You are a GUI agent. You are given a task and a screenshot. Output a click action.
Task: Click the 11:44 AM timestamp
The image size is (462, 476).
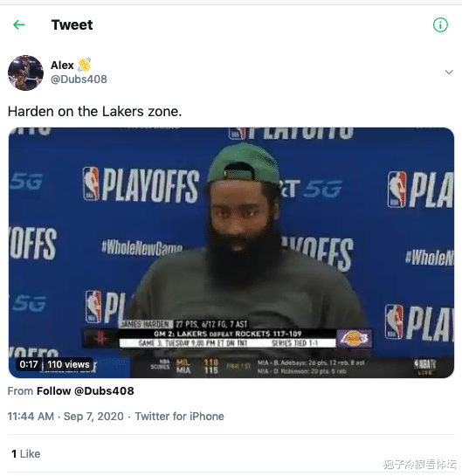(31, 417)
